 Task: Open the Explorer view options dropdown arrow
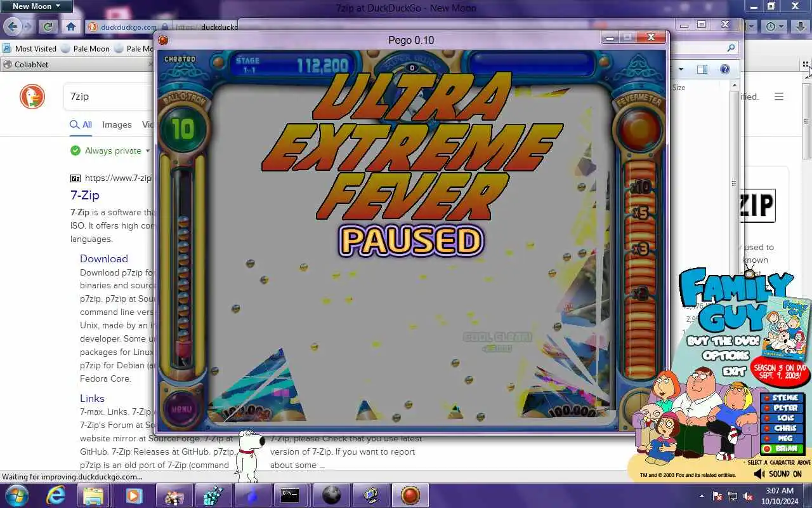click(x=681, y=69)
